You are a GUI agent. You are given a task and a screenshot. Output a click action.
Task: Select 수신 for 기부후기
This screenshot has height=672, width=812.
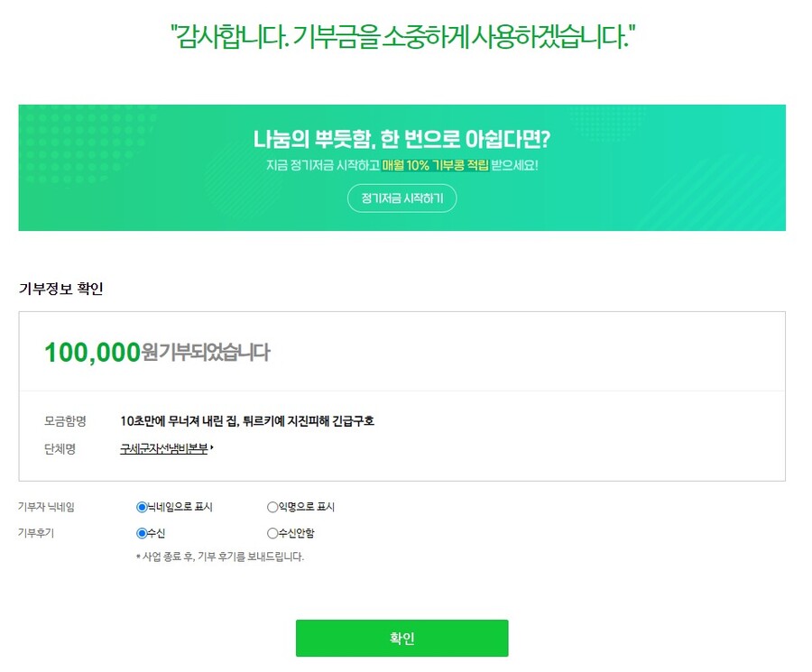[142, 533]
